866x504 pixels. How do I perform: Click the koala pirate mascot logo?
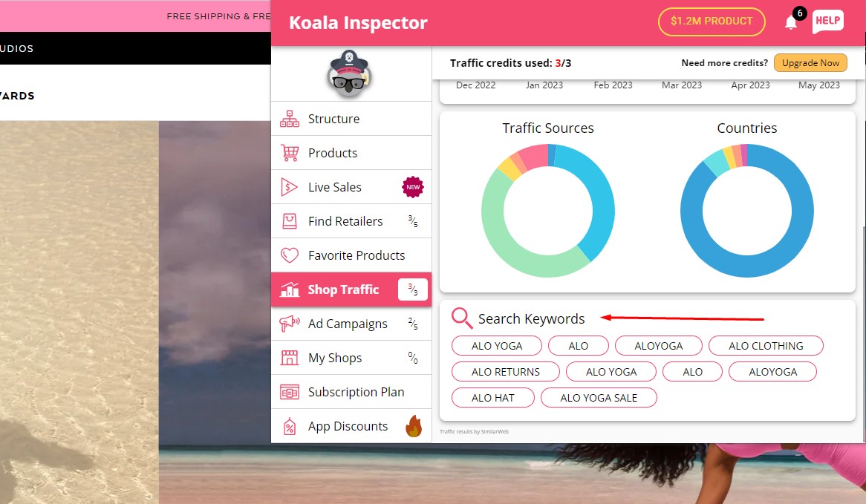coord(349,73)
